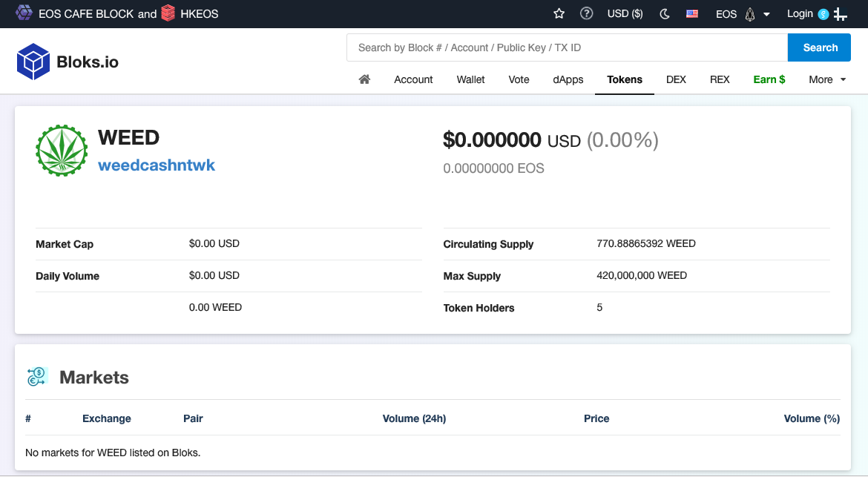Click the blue Search button

click(x=819, y=47)
